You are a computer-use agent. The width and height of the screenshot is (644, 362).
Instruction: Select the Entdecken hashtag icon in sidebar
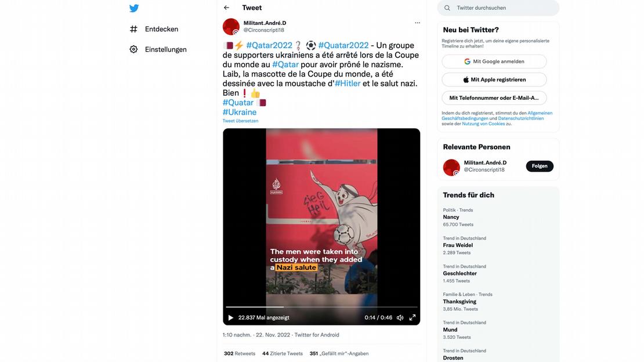[x=134, y=28]
